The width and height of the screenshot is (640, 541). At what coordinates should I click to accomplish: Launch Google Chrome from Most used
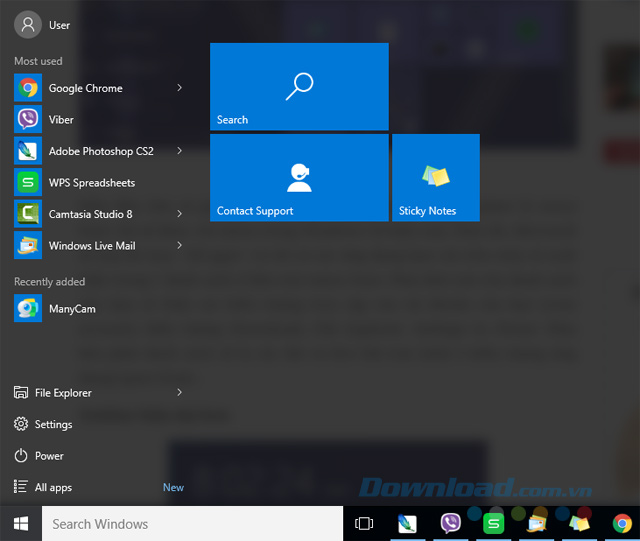point(28,88)
